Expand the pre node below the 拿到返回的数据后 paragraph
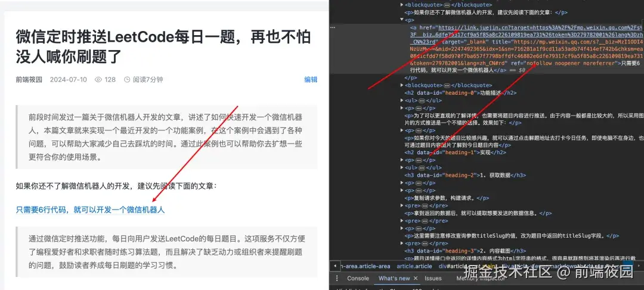 (402, 221)
